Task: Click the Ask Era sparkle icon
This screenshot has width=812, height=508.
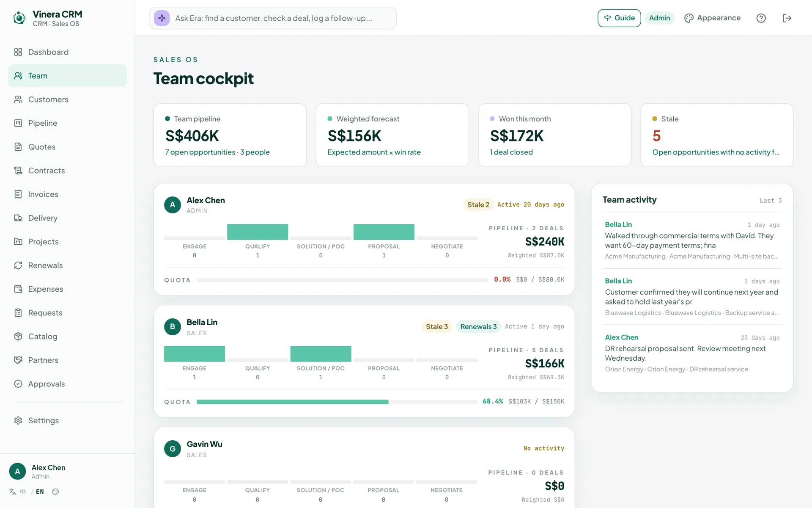Action: [162, 18]
